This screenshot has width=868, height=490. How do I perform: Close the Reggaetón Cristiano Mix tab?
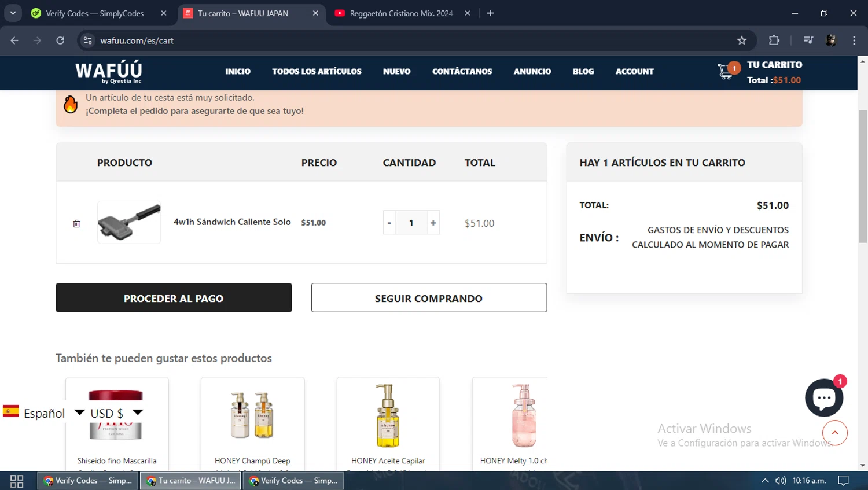pos(468,13)
